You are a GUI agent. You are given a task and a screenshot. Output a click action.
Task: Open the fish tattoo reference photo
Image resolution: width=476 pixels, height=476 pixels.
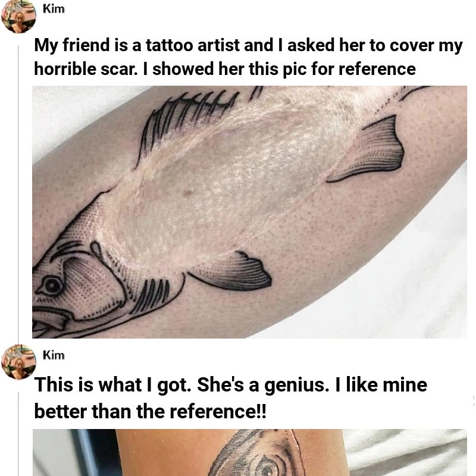click(x=249, y=212)
